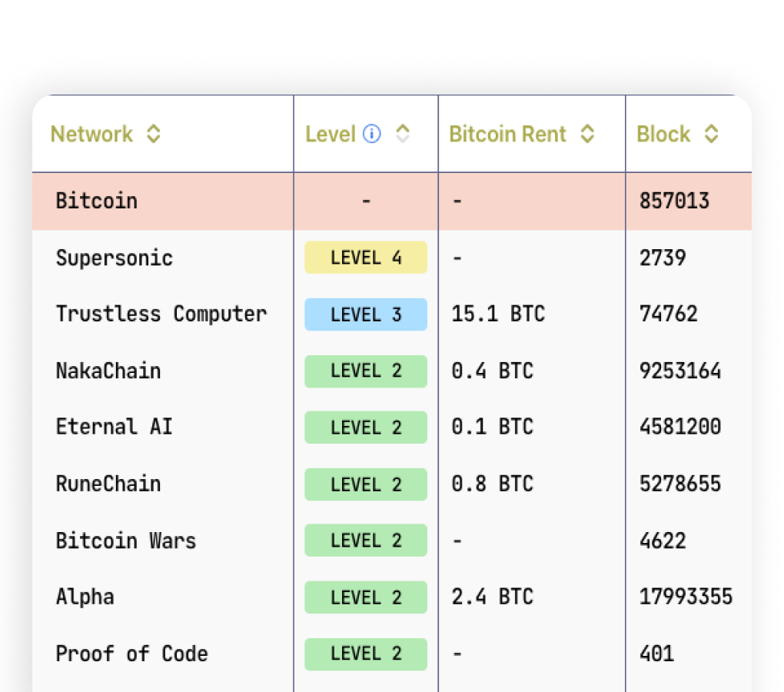Click the sort icon beside Block header
The width and height of the screenshot is (784, 692).
709,134
